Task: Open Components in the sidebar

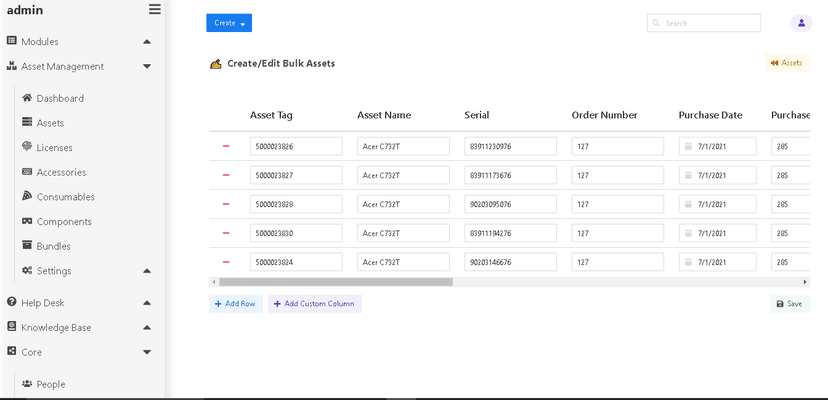Action: tap(57, 221)
